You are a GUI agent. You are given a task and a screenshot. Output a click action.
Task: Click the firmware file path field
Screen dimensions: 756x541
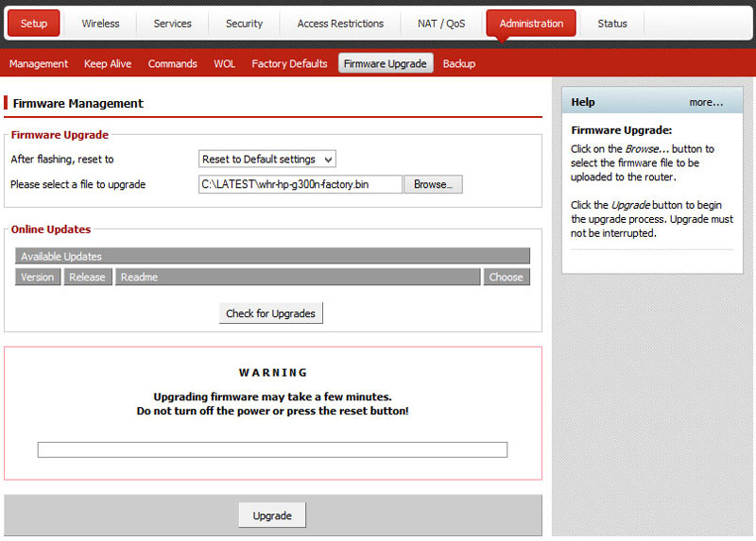pos(300,185)
